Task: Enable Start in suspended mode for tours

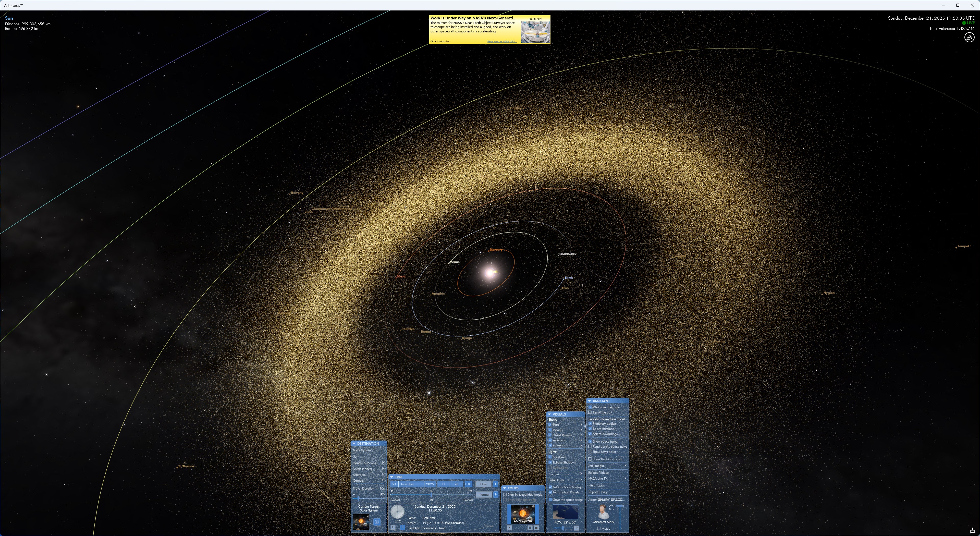Action: pos(505,495)
